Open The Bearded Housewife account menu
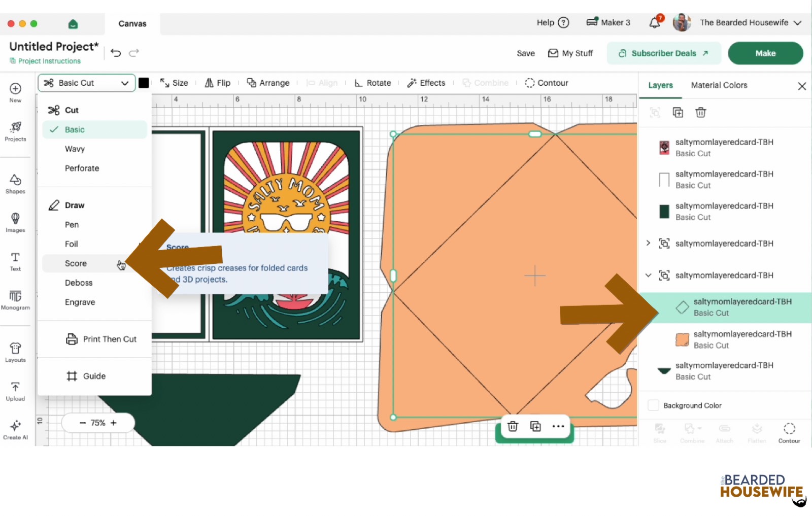Viewport: 812px width, 516px height. click(x=737, y=22)
